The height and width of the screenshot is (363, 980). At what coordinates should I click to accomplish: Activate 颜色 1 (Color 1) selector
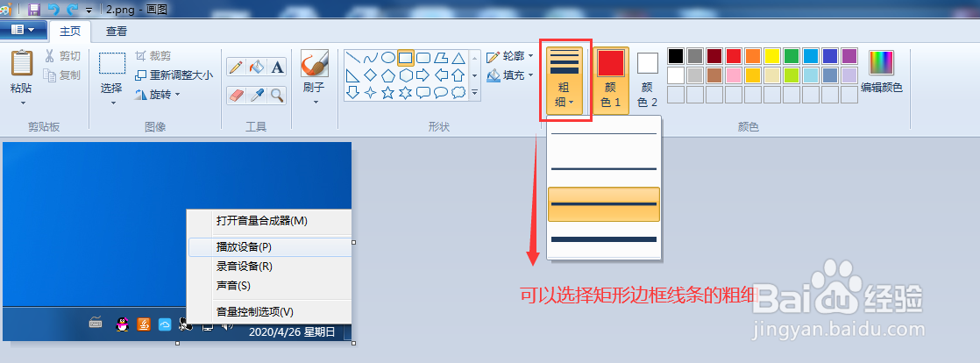611,79
